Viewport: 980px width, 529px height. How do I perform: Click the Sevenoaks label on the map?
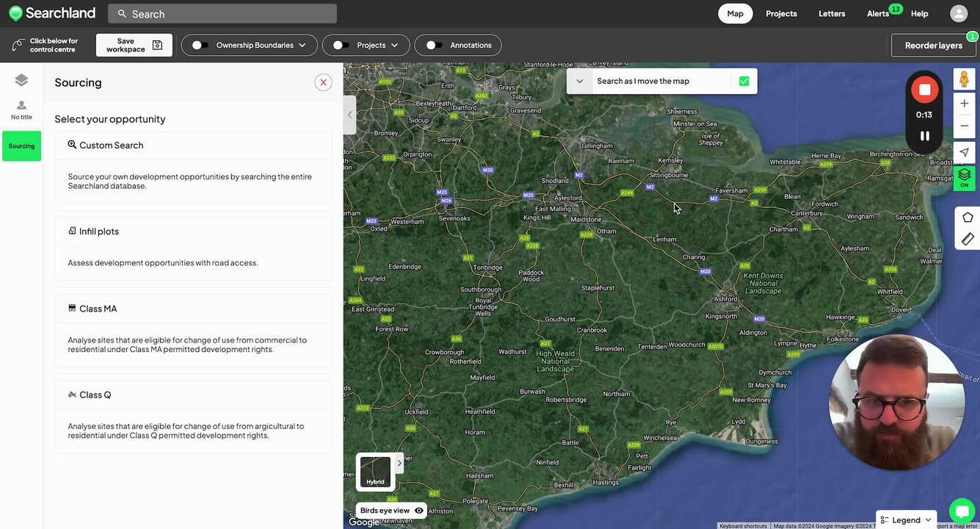454,218
